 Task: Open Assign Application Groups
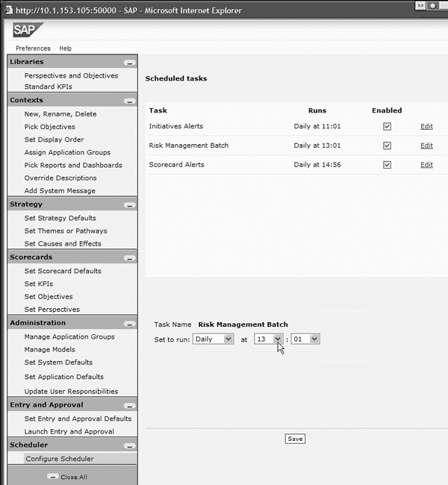pyautogui.click(x=67, y=152)
